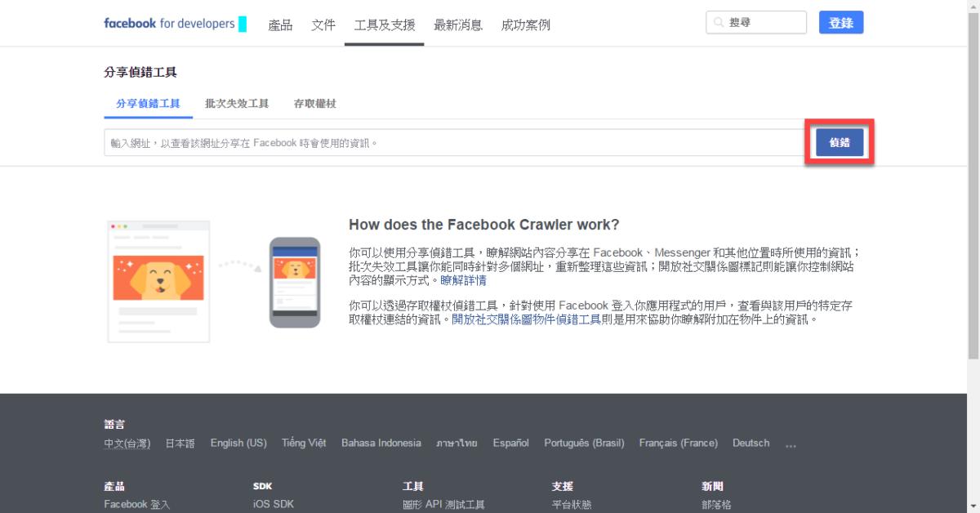980x513 pixels.
Task: Select Bahasa Indonesia language
Action: (x=381, y=443)
